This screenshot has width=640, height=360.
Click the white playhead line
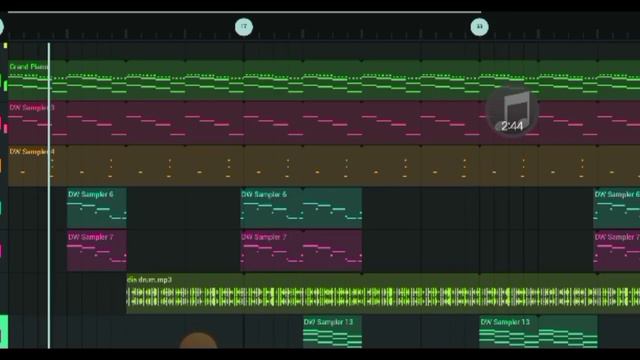click(x=49, y=196)
